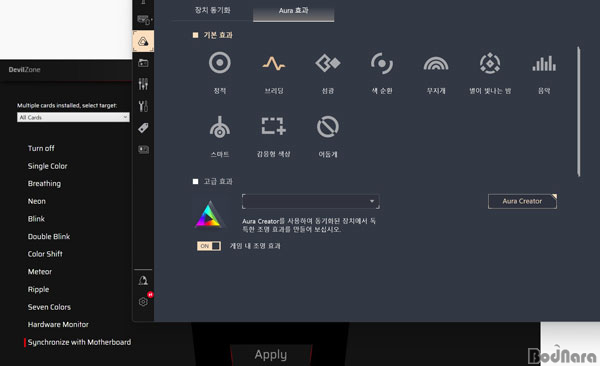This screenshot has width=600, height=366.
Task: Click the colorful Aura Creator triangle logo
Action: pyautogui.click(x=209, y=215)
